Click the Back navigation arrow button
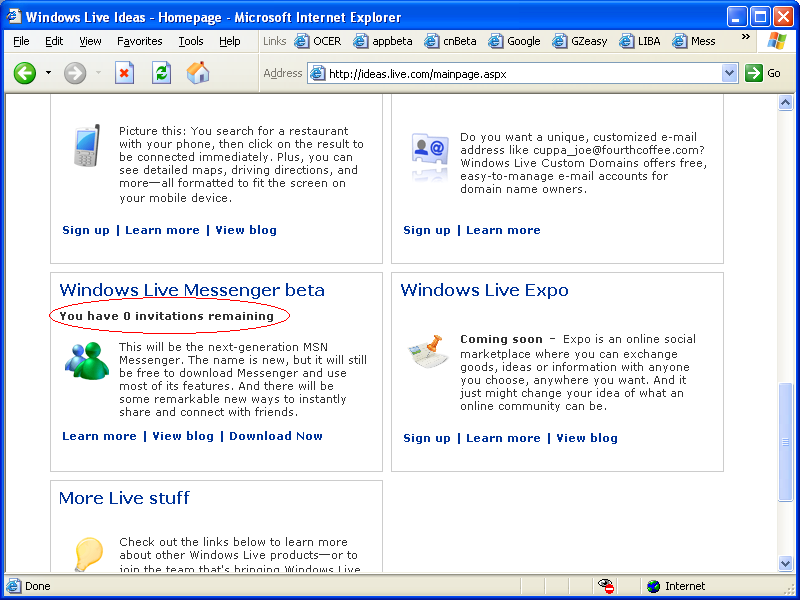Screen dimensions: 800x600 [x=24, y=73]
